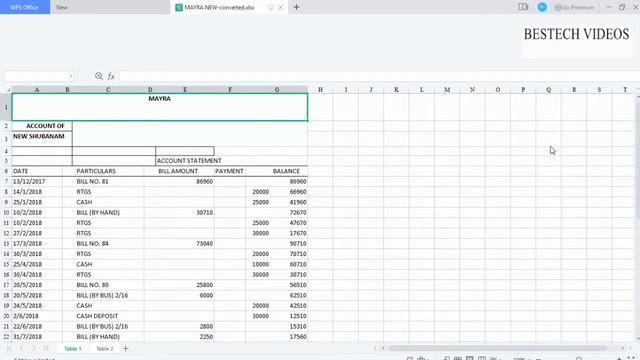Click the horizontal scrollbar right arrow
Image resolution: width=640 pixels, height=360 pixels.
coord(623,348)
